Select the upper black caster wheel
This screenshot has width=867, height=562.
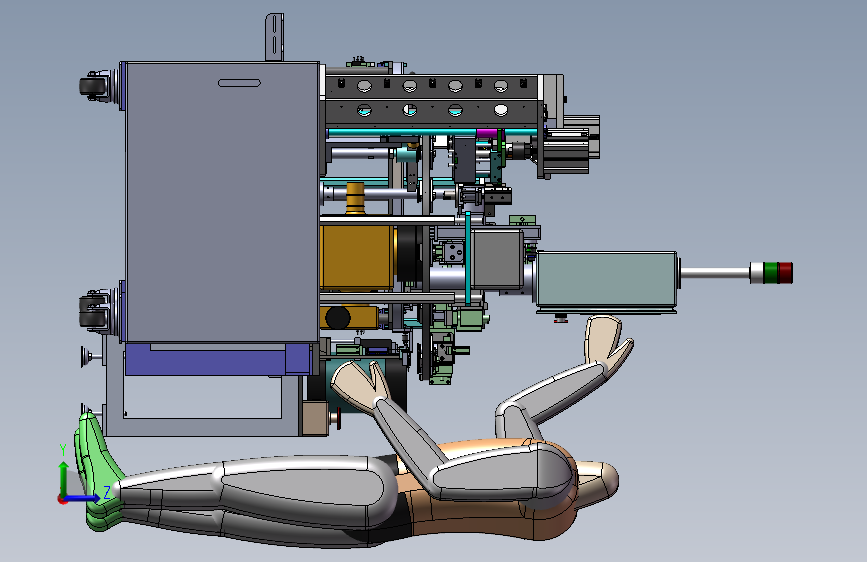pyautogui.click(x=91, y=86)
